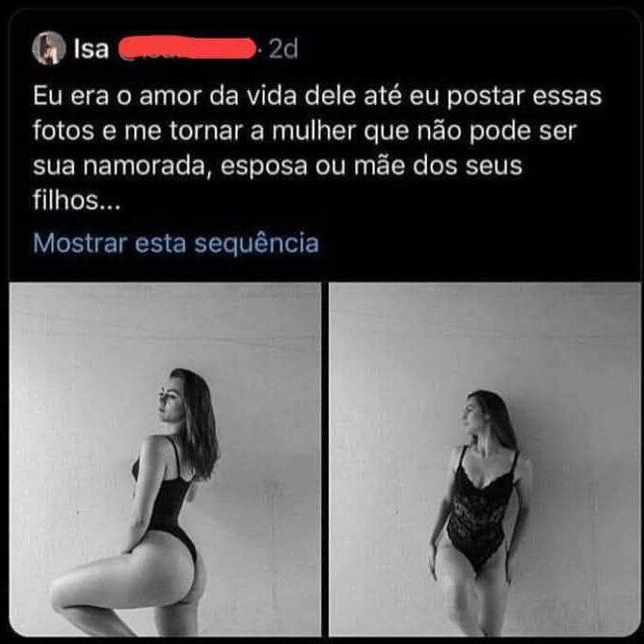Open the red-redacted username handle
Viewport: 644px width, 644px height.
pyautogui.click(x=187, y=48)
